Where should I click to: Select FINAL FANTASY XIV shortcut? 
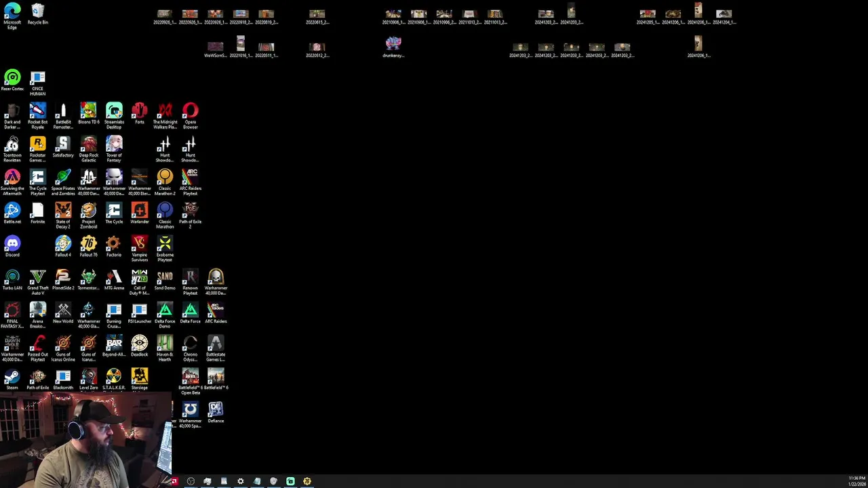click(12, 315)
